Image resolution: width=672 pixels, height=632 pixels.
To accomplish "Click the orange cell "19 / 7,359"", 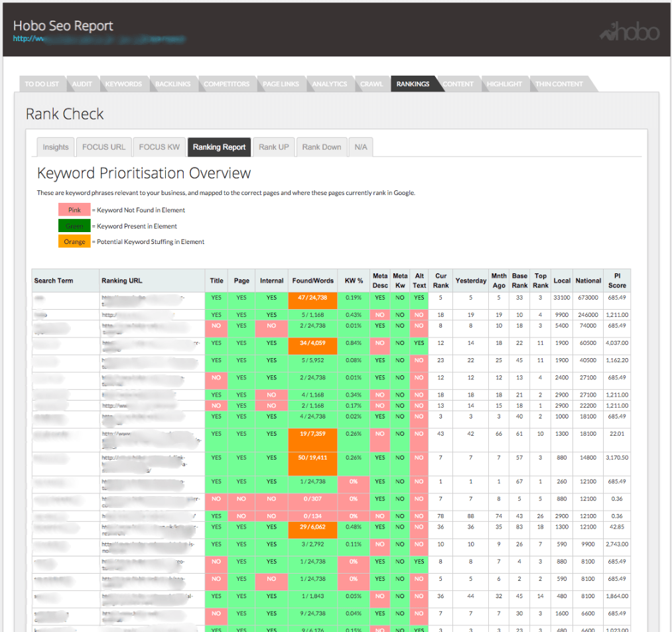I will [x=313, y=440].
